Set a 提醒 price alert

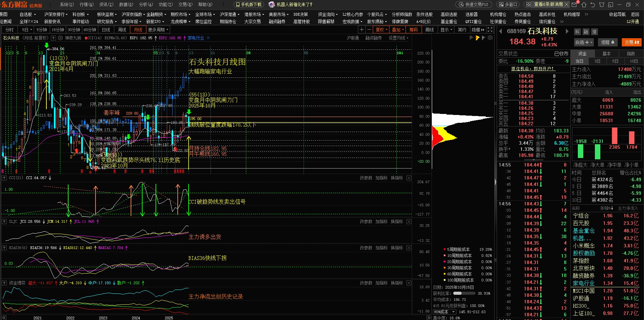click(608, 42)
